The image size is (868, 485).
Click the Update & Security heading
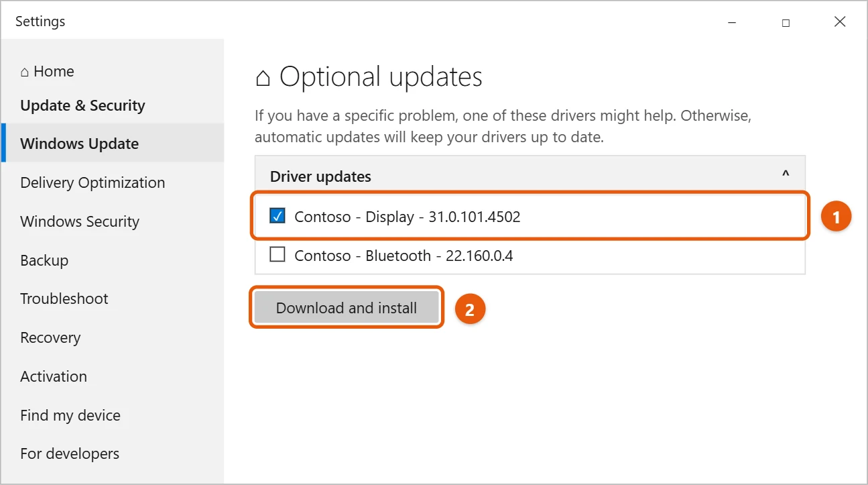tap(82, 105)
